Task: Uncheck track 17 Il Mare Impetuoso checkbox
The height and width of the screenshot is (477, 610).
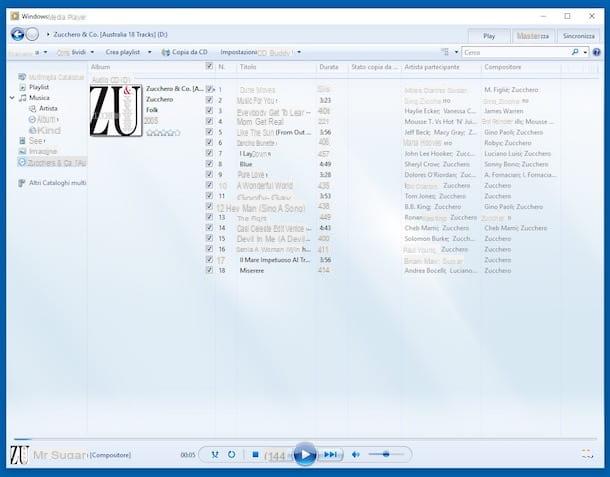Action: coord(209,260)
